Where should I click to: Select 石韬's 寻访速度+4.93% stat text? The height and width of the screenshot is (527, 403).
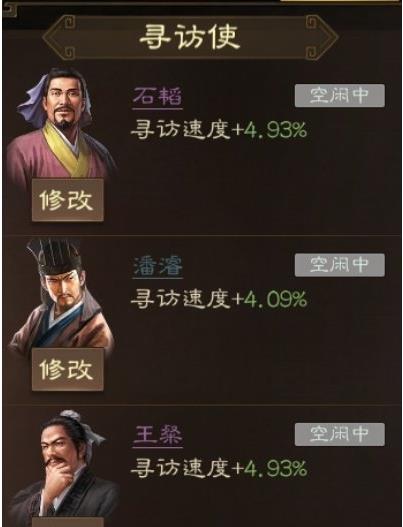point(219,130)
